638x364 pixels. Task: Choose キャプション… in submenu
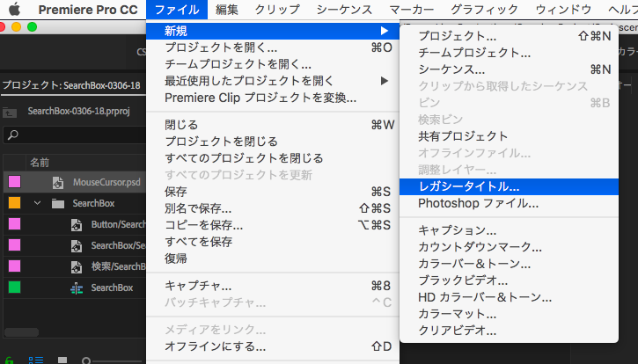(509, 230)
